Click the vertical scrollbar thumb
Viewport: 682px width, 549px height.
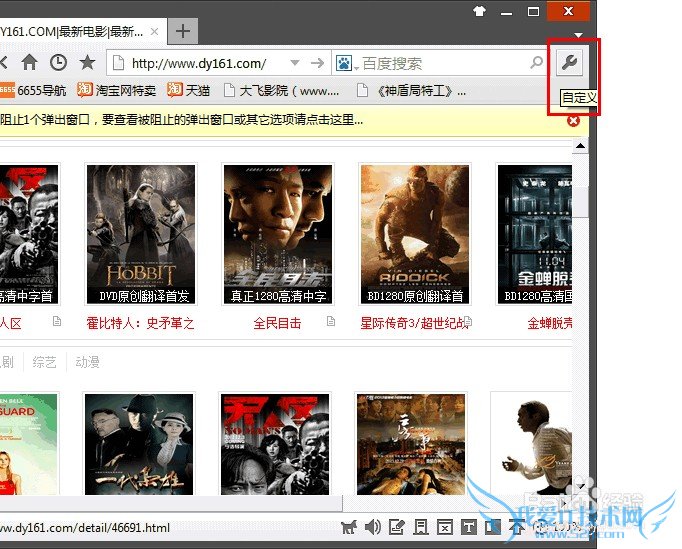(x=580, y=201)
